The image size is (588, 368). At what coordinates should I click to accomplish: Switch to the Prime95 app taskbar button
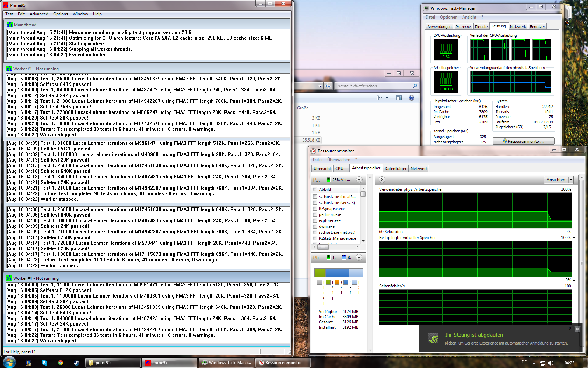170,363
